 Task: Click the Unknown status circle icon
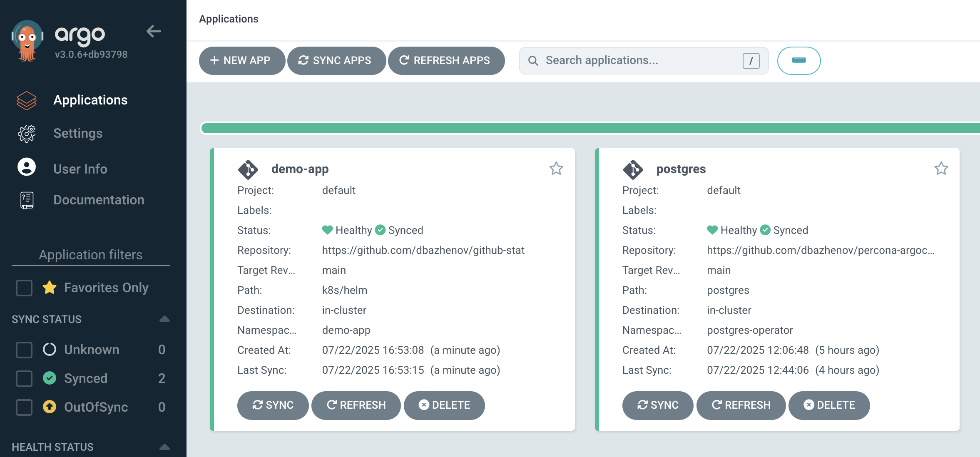[50, 349]
